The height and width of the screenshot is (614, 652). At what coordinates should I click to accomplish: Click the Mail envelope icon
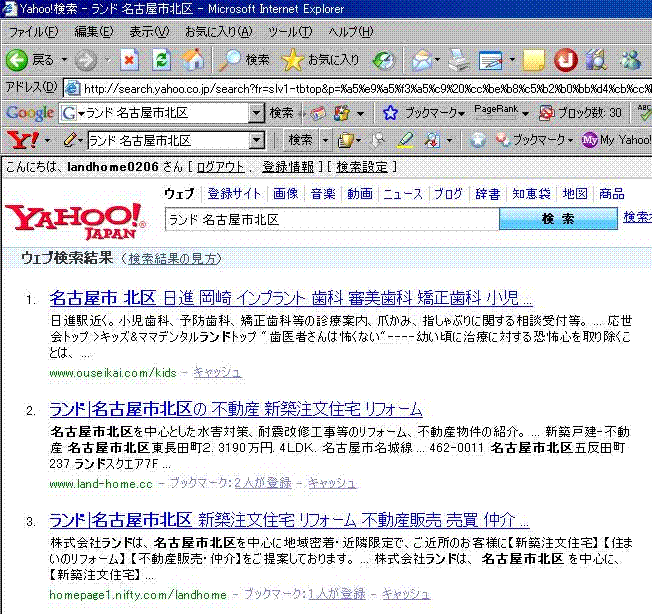click(422, 61)
